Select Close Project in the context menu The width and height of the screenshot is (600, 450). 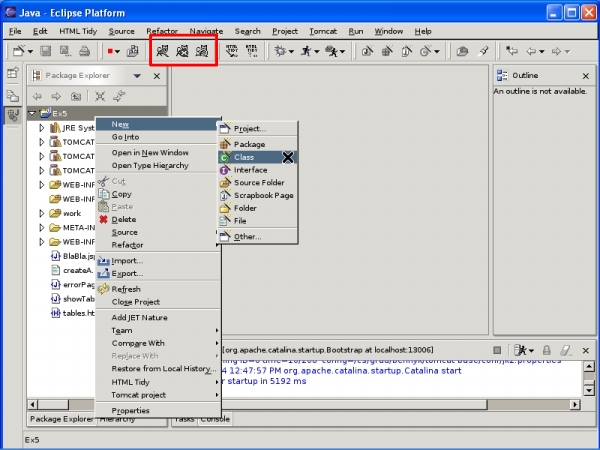click(158, 302)
